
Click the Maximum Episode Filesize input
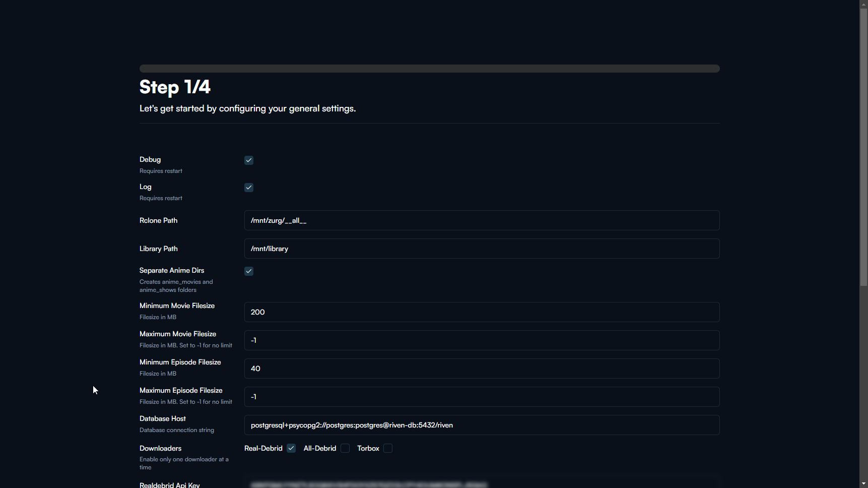pos(482,397)
